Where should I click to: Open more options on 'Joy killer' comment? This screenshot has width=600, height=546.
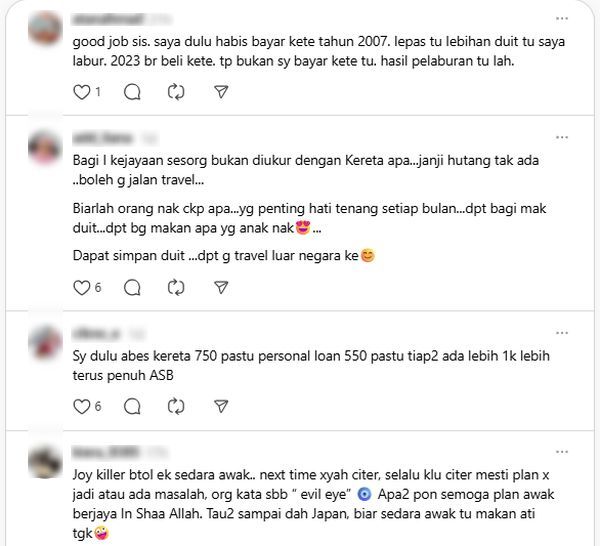pos(562,452)
